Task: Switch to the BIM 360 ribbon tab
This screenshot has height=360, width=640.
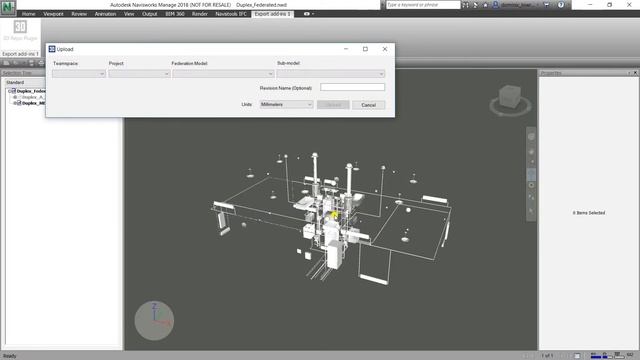Action: tap(175, 14)
